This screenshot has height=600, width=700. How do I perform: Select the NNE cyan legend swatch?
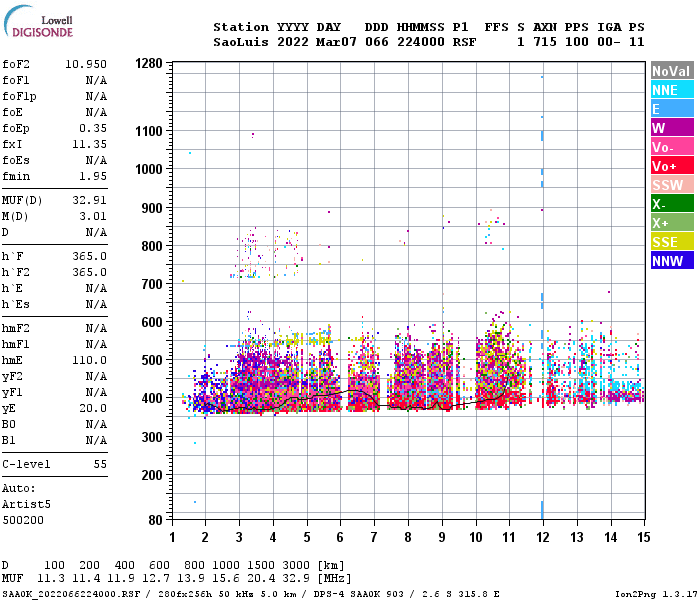(x=672, y=90)
